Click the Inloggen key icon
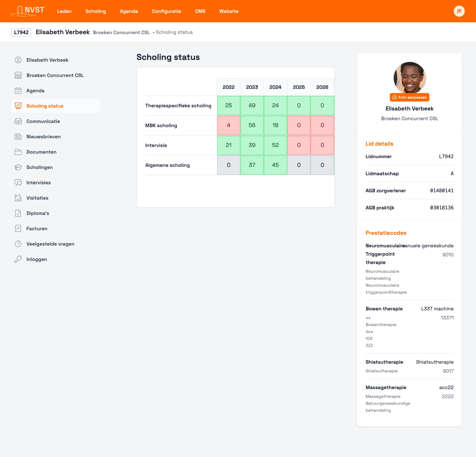This screenshot has width=476, height=457. click(x=18, y=259)
